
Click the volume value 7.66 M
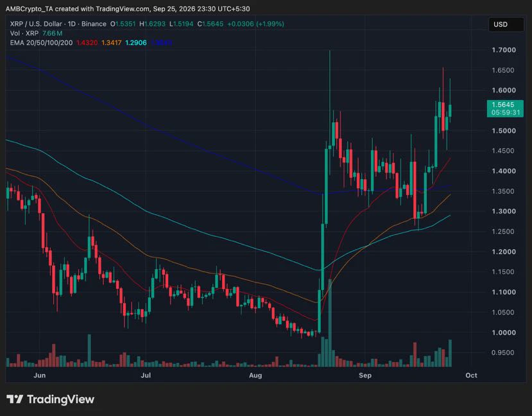(52, 33)
